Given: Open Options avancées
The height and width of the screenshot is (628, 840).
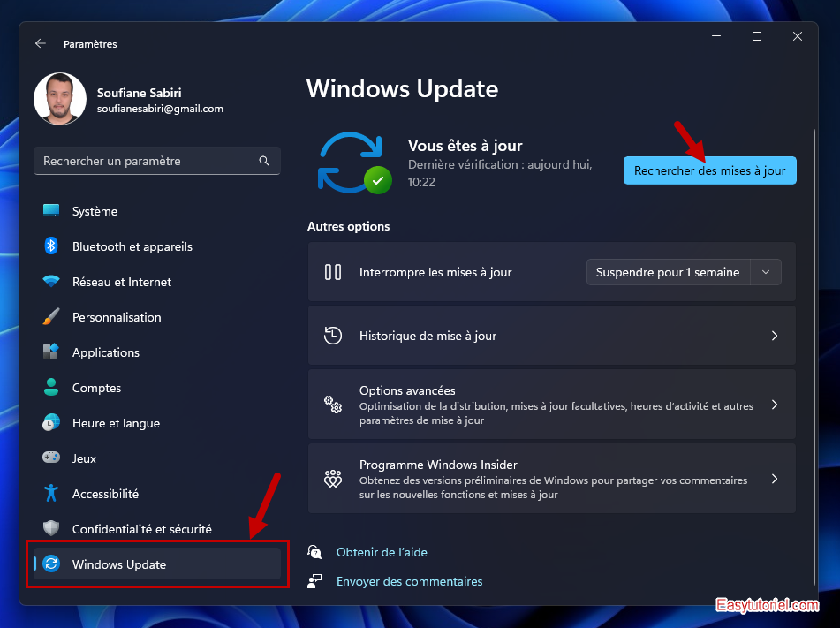Looking at the screenshot, I should click(x=552, y=405).
